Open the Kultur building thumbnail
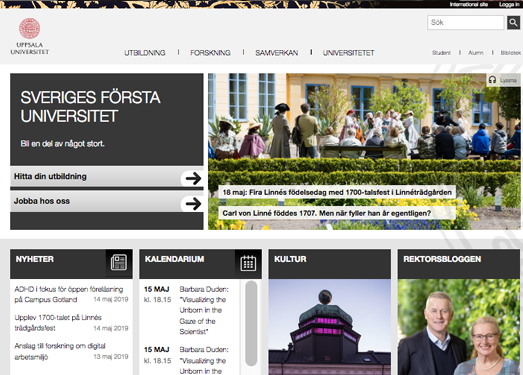The image size is (523, 375). 330,327
